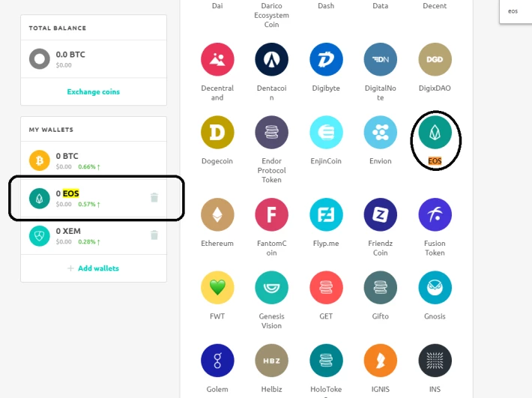
Task: Select the Friendz Coin icon
Action: pyautogui.click(x=381, y=214)
